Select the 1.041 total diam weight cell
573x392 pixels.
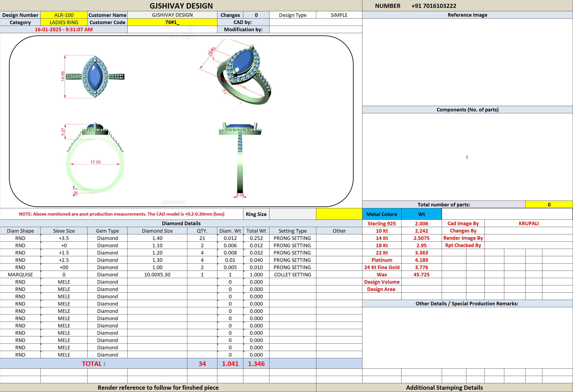[x=230, y=364]
